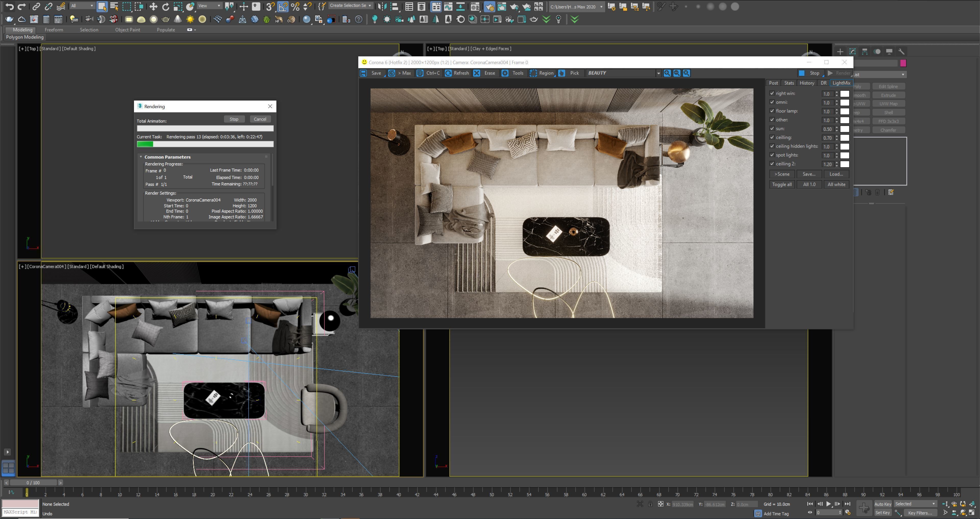
Task: Select the Rotate tool
Action: tap(165, 6)
